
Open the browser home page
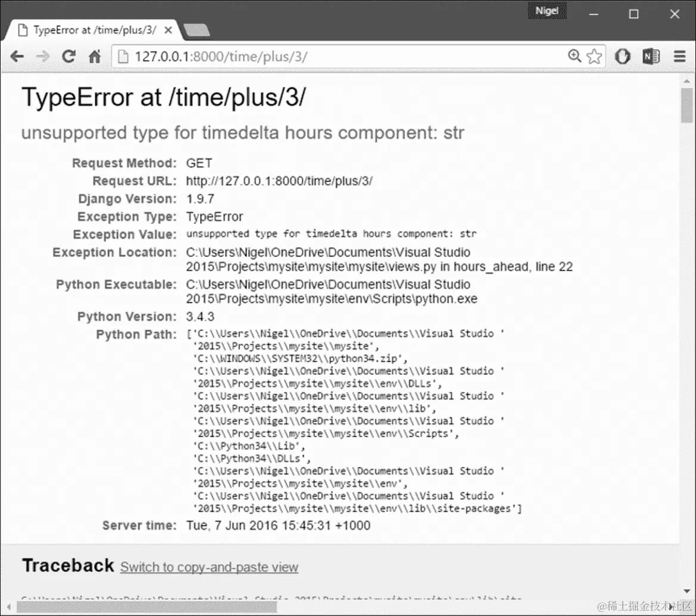(x=95, y=57)
